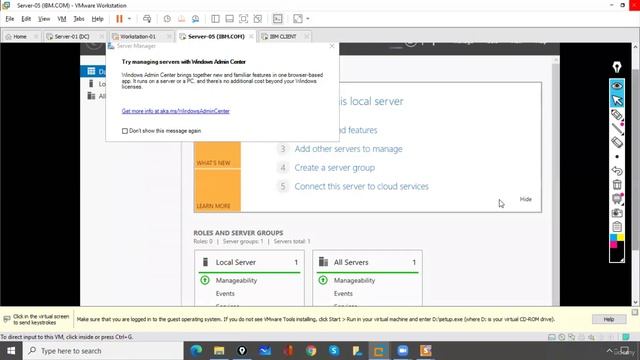Select the cursor arrow tool in annotation toolbar
The height and width of the screenshot is (360, 640).
617,100
